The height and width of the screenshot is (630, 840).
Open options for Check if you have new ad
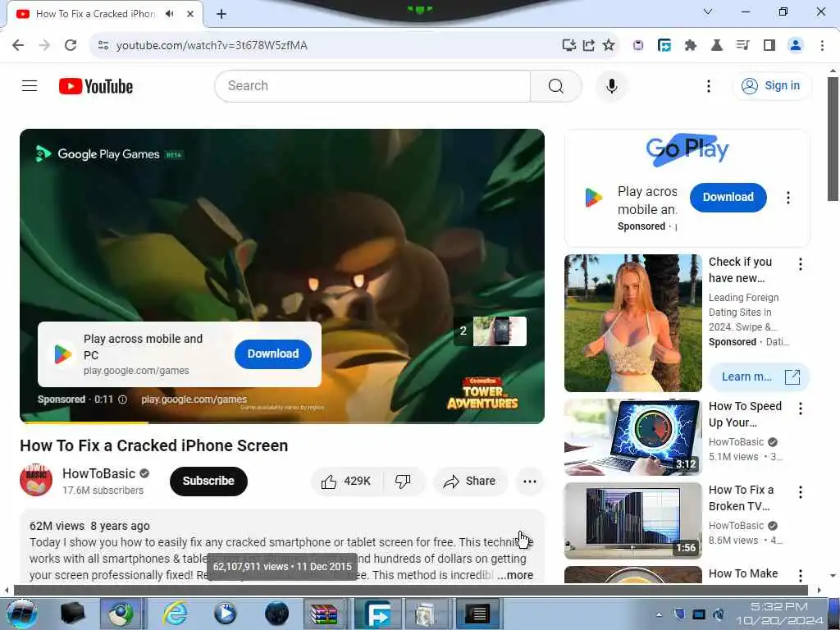click(x=801, y=264)
